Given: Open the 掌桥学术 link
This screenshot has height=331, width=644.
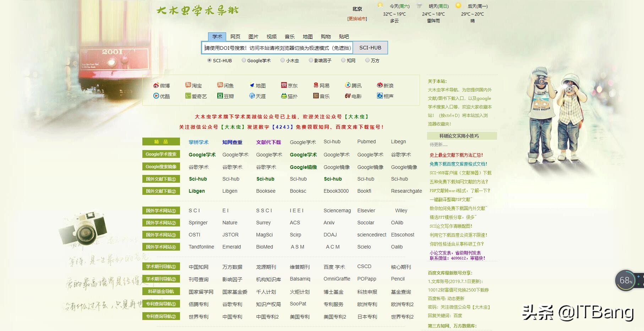Looking at the screenshot, I should [x=199, y=142].
